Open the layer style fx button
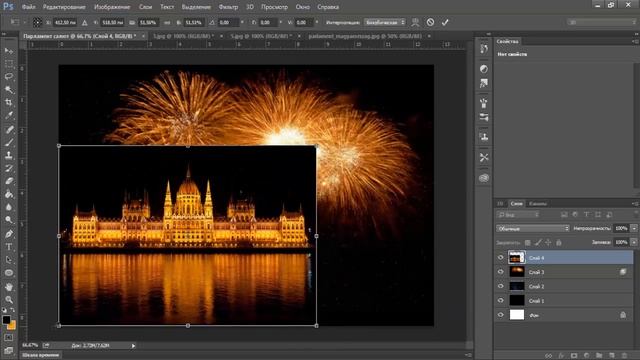The width and height of the screenshot is (640, 360). click(561, 356)
